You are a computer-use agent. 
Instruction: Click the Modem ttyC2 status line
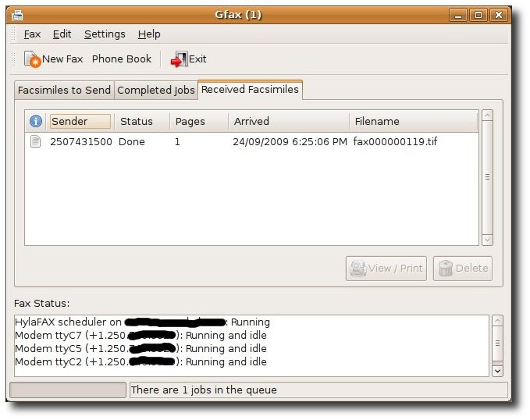click(141, 361)
